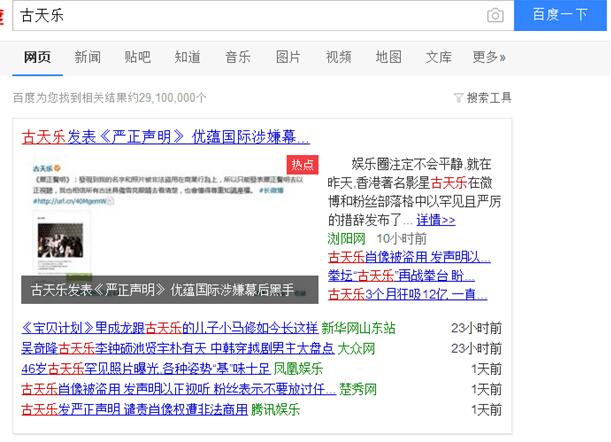Click the camera image search icon
Image resolution: width=611 pixels, height=442 pixels.
[495, 15]
